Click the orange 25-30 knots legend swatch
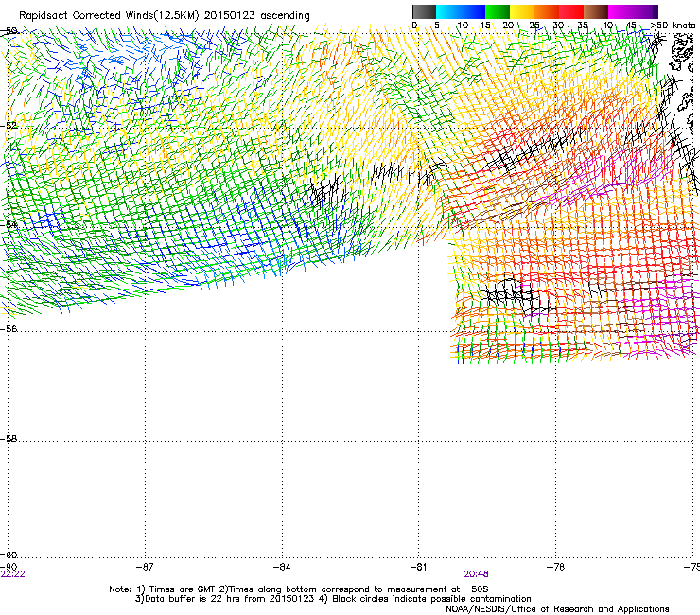 [x=547, y=11]
